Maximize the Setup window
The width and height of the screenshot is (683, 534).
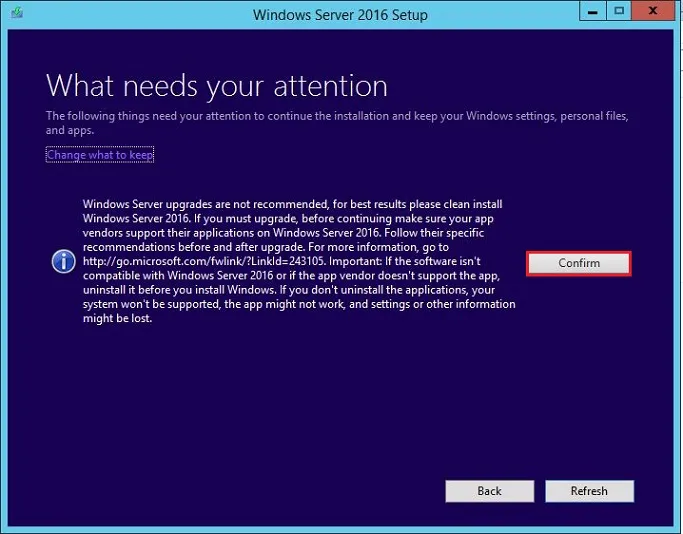(x=619, y=11)
